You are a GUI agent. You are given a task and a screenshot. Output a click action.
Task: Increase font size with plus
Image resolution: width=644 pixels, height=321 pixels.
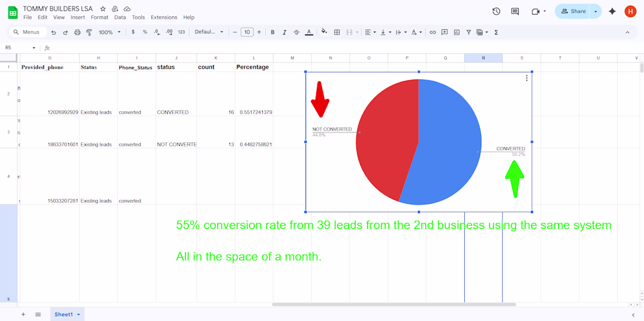point(259,32)
